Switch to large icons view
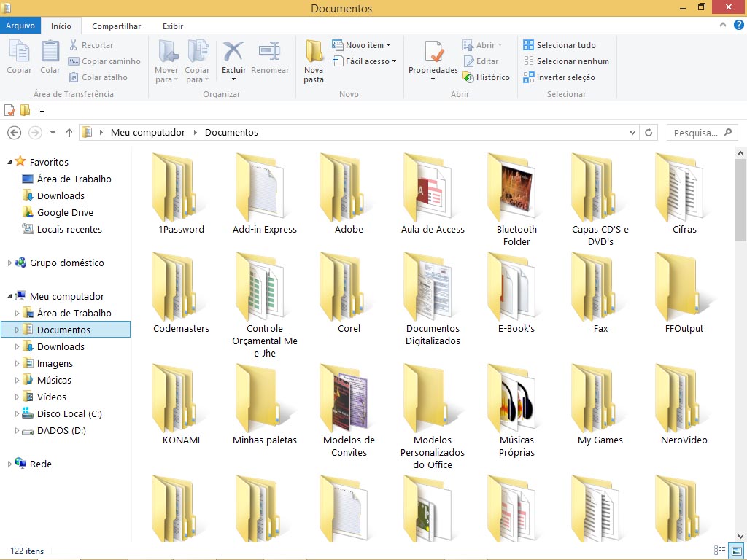Image resolution: width=747 pixels, height=560 pixels. point(736,551)
